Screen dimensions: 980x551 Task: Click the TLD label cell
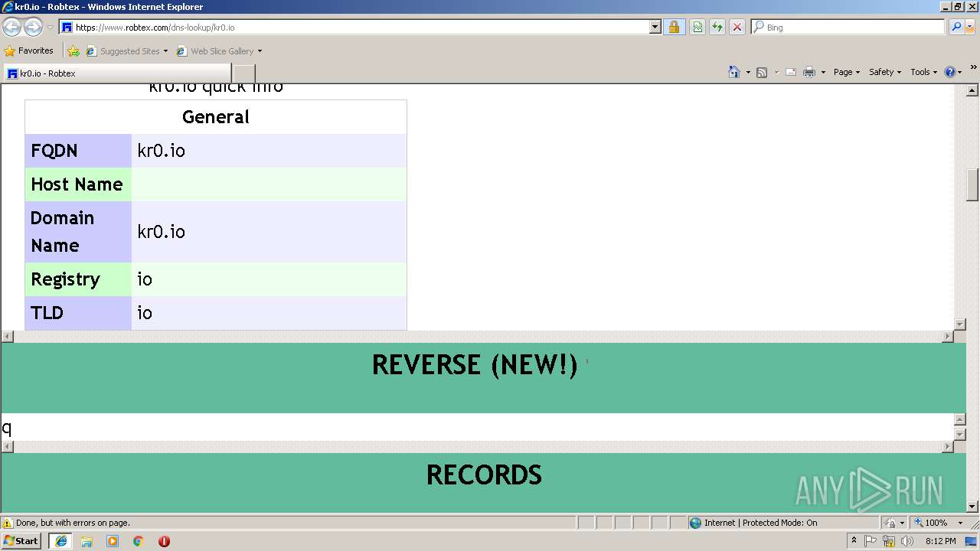pyautogui.click(x=78, y=313)
